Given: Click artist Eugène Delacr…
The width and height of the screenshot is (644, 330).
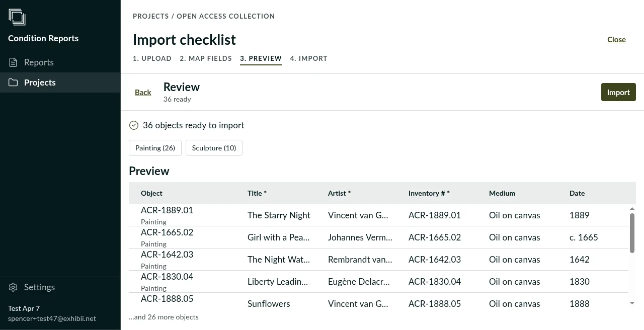Looking at the screenshot, I should 359,282.
